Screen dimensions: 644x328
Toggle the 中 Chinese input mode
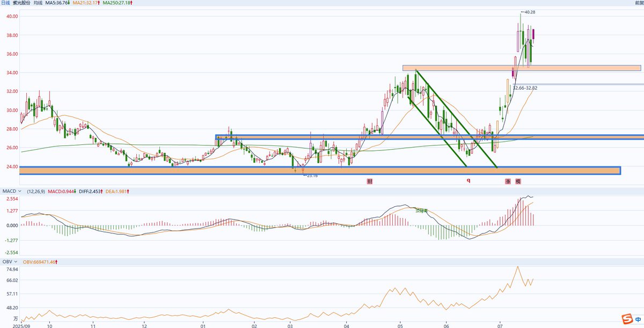[x=637, y=320]
